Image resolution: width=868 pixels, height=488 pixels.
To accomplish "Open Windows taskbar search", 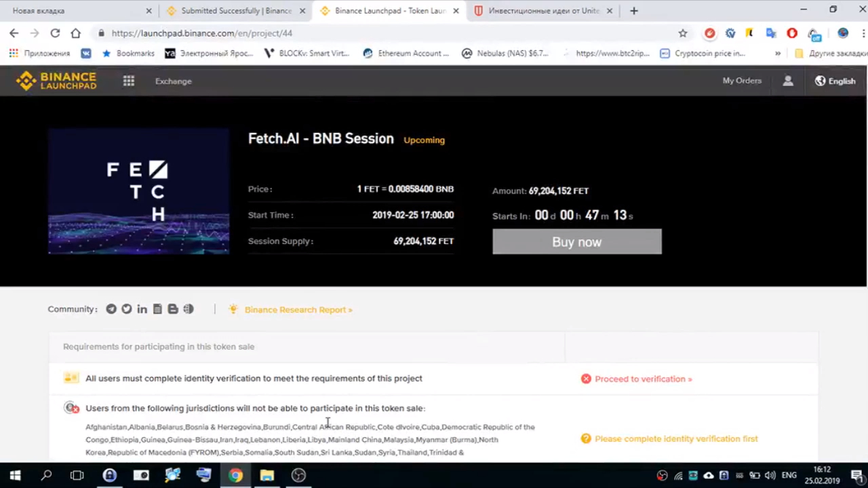I will (x=46, y=475).
